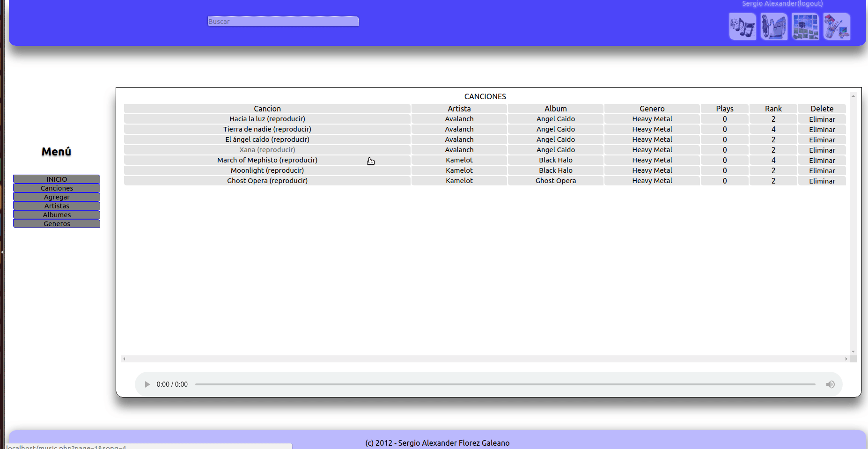Image resolution: width=868 pixels, height=449 pixels.
Task: Open the Albumes section from the menu
Action: [x=57, y=214]
